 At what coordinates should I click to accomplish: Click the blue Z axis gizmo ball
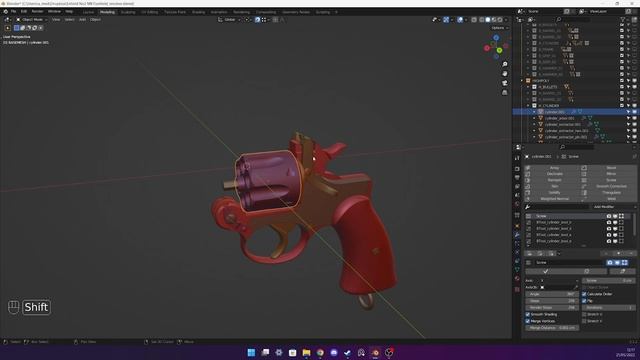(x=496, y=38)
